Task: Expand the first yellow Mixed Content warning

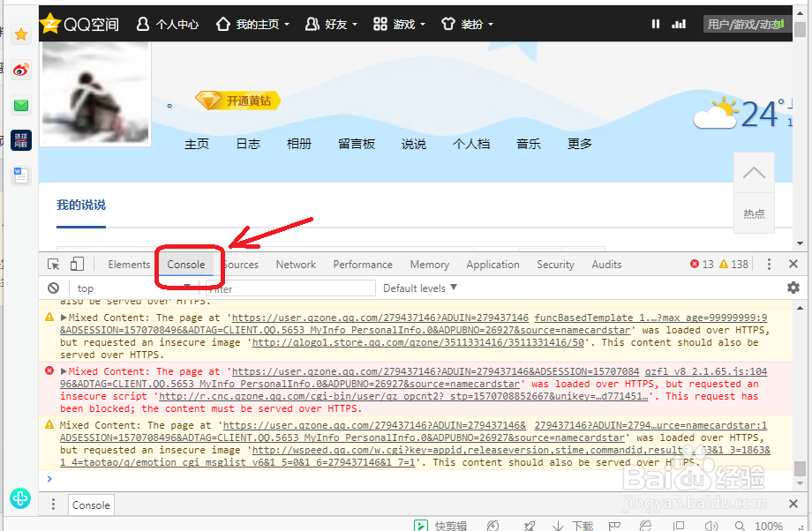Action: (64, 318)
